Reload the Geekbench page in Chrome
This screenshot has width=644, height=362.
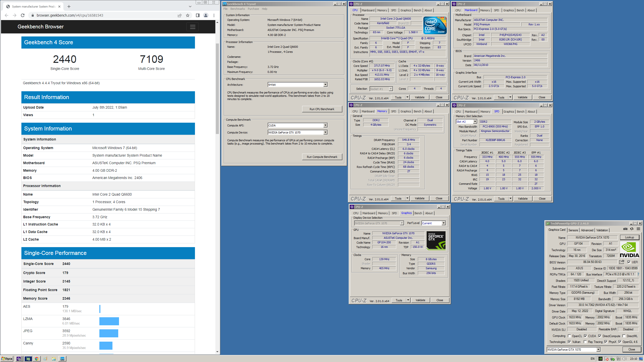tap(23, 15)
